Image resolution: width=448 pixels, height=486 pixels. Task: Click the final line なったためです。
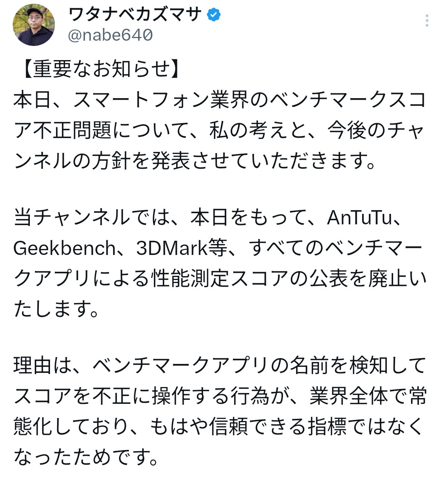(x=86, y=457)
